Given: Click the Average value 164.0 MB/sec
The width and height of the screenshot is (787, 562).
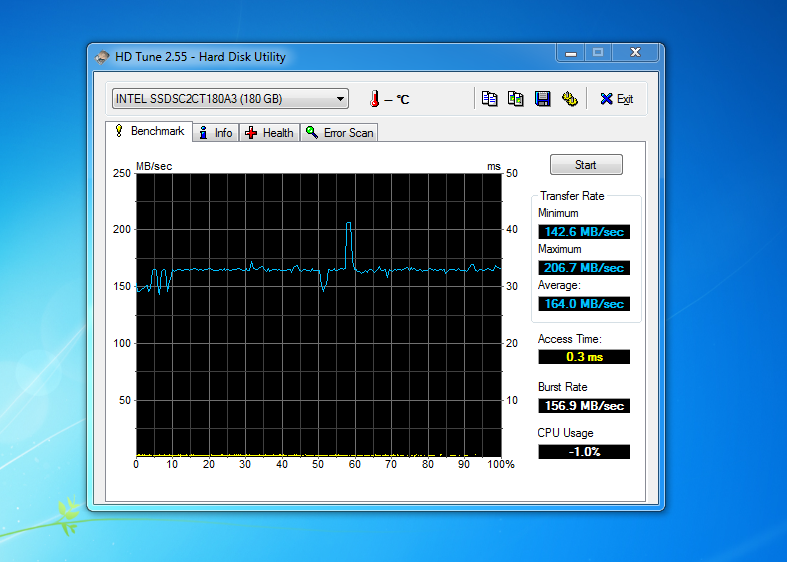Looking at the screenshot, I should coord(584,304).
